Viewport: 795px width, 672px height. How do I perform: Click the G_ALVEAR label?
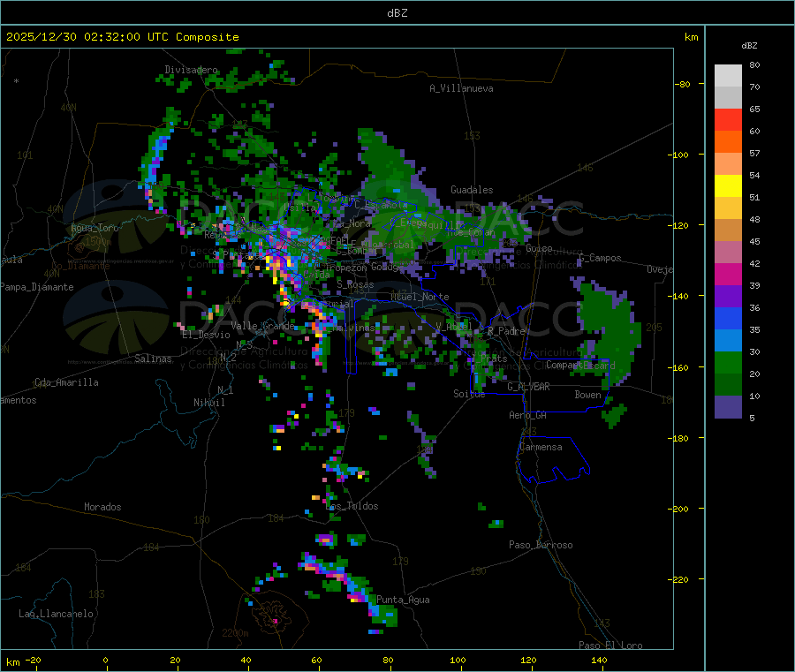pos(528,387)
